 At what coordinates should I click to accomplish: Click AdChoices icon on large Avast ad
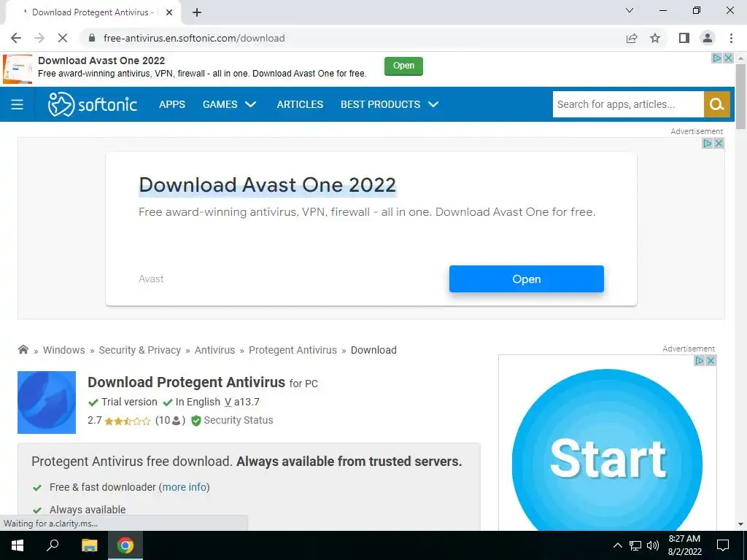click(x=708, y=144)
